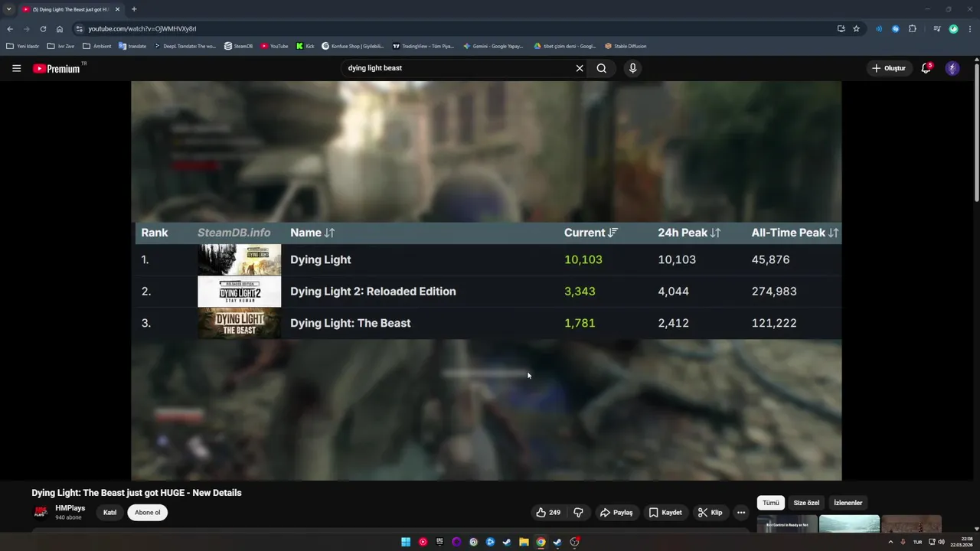Go forward in browser history
The height and width of the screenshot is (551, 980).
[x=27, y=28]
